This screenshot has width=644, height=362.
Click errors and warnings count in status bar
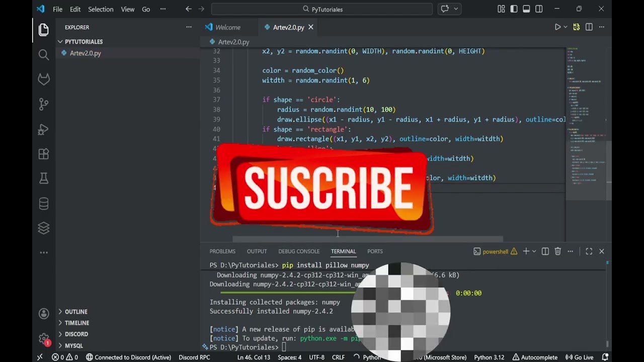pos(65,357)
